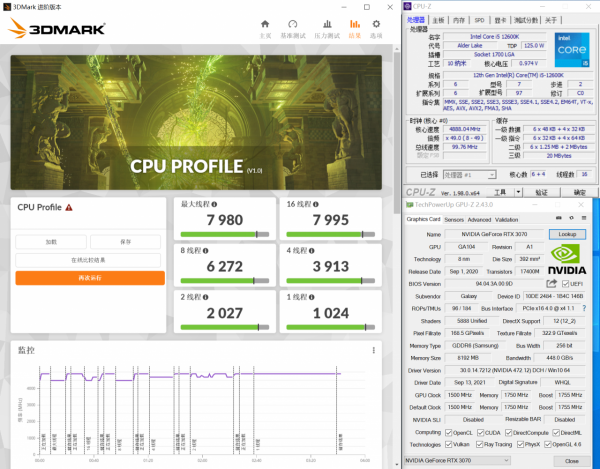Click the Lookup button in GPU-Z
This screenshot has height=469, width=600.
coord(567,234)
